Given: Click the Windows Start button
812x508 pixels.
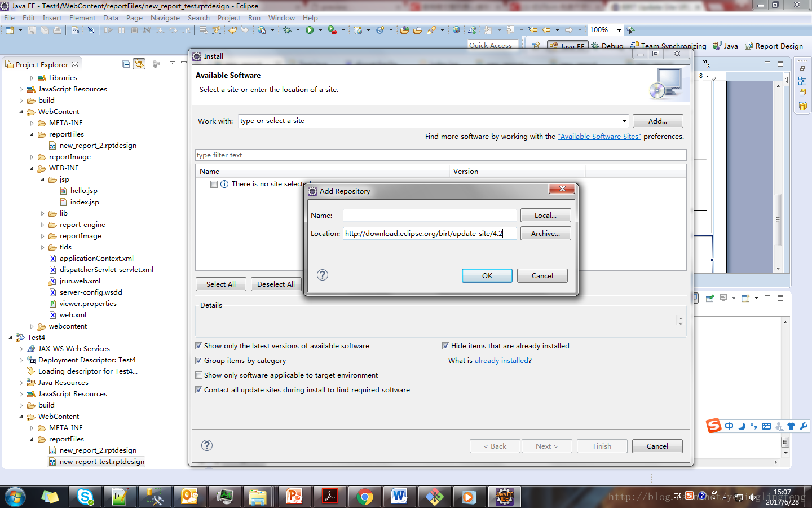Looking at the screenshot, I should (15, 497).
